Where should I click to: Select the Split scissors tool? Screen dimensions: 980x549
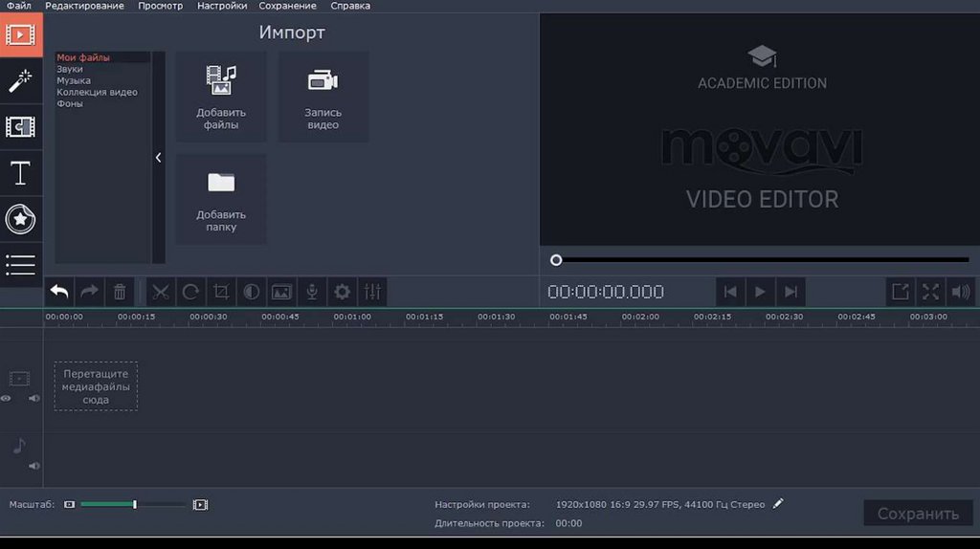pyautogui.click(x=161, y=292)
